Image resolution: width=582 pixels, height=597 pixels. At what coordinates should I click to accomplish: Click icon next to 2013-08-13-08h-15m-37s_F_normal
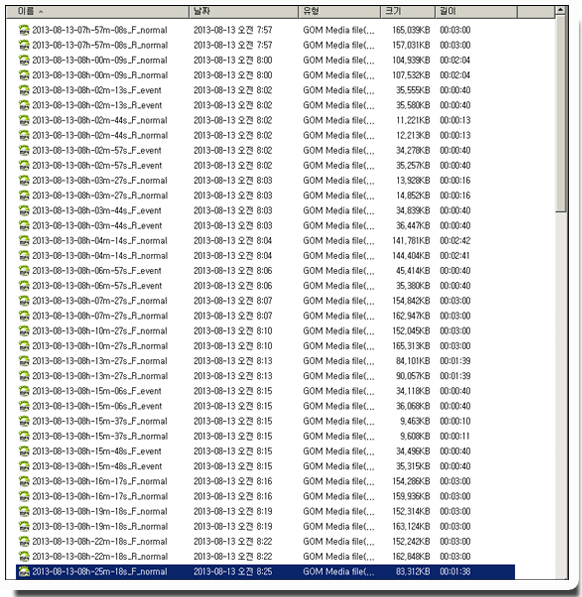pos(24,421)
